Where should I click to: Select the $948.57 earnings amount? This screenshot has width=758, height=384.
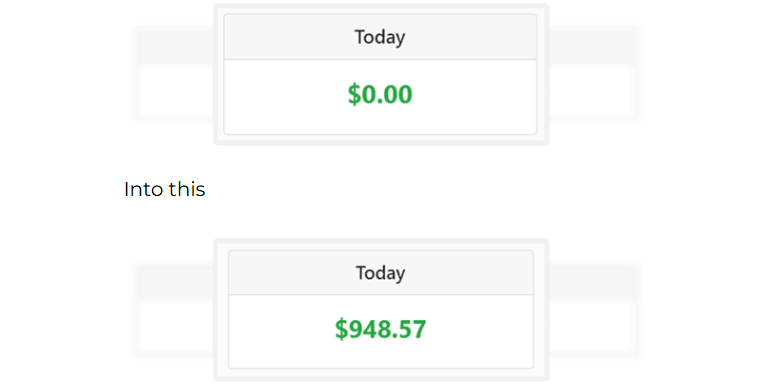click(380, 329)
